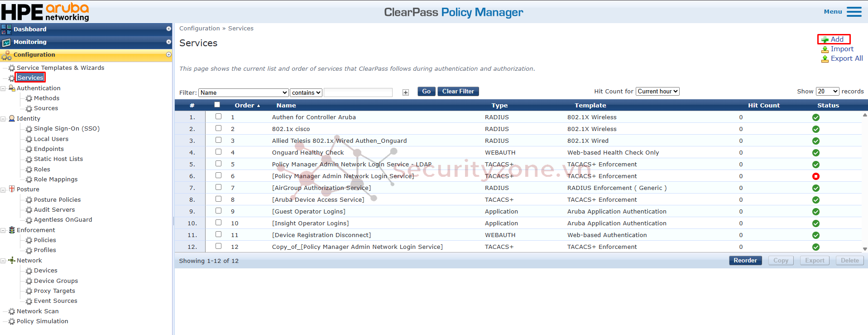Image resolution: width=868 pixels, height=335 pixels.
Task: Check the box for Allied Telesis 802.1x Wired
Action: point(218,140)
